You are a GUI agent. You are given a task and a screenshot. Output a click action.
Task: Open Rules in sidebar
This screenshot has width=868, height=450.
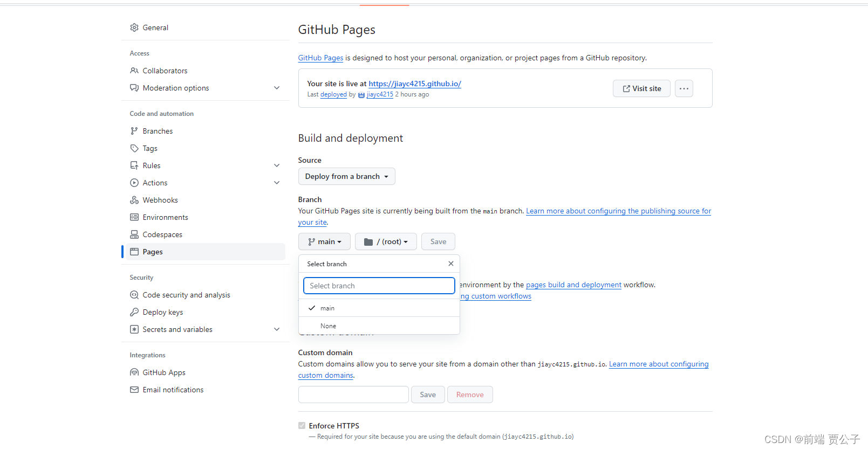click(x=152, y=165)
